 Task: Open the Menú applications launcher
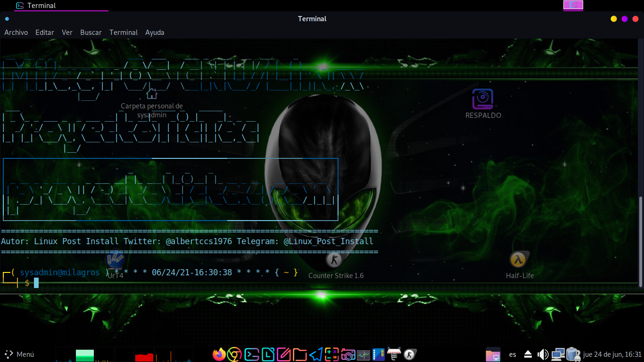19,354
